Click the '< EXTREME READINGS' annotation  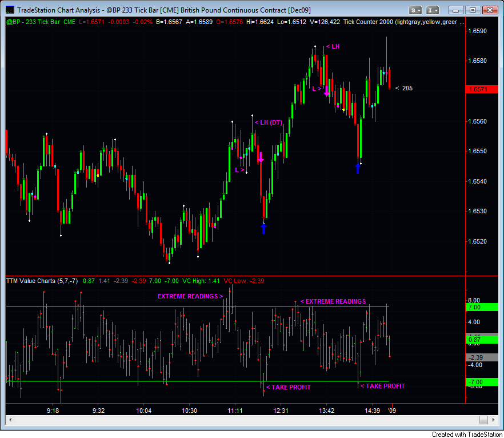tap(333, 301)
